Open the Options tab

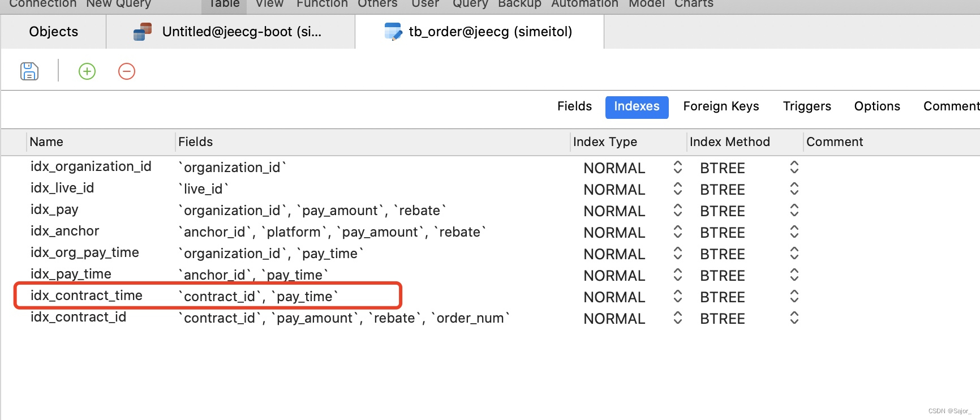(x=877, y=106)
